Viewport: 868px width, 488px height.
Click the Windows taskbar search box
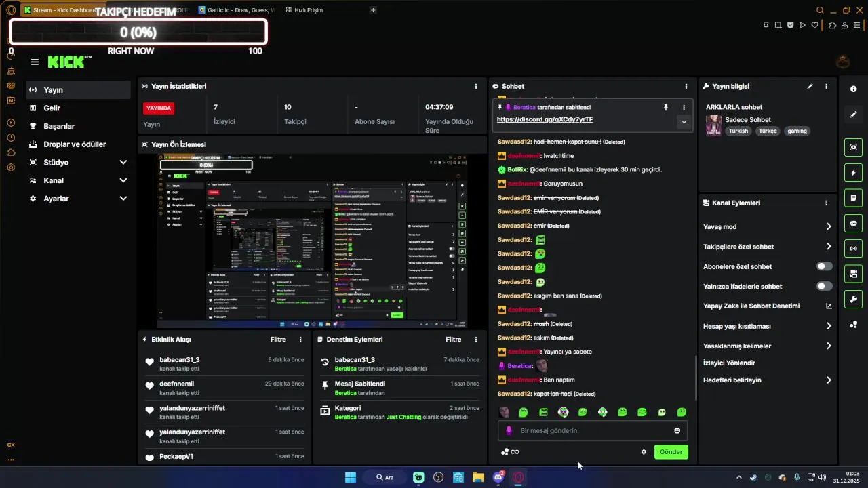click(385, 477)
